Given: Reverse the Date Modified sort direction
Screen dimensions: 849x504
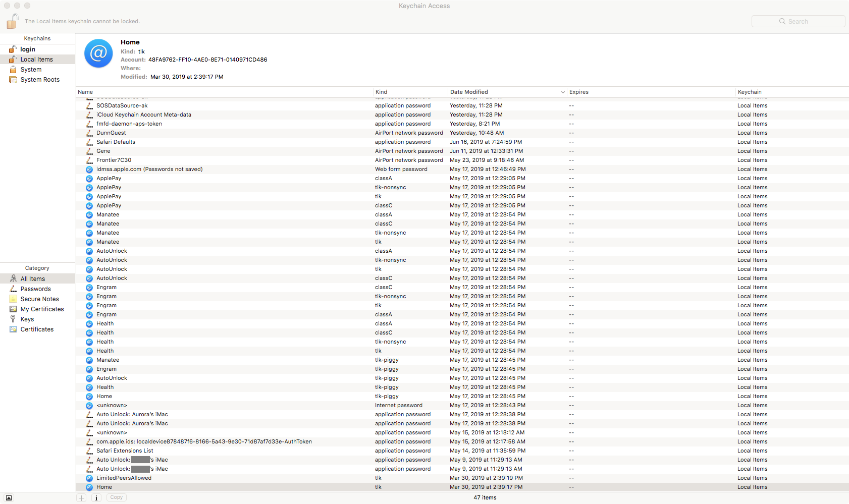Looking at the screenshot, I should click(469, 92).
